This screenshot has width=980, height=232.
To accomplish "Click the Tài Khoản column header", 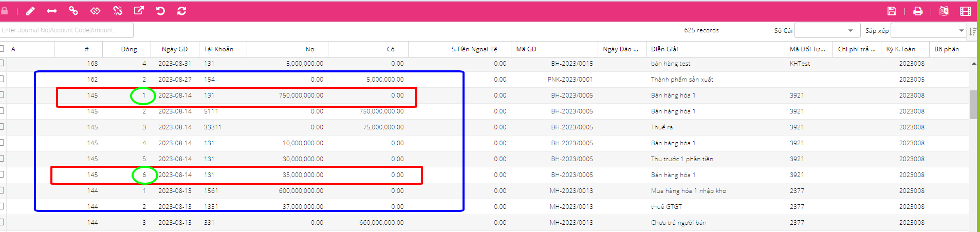I will pyautogui.click(x=218, y=49).
